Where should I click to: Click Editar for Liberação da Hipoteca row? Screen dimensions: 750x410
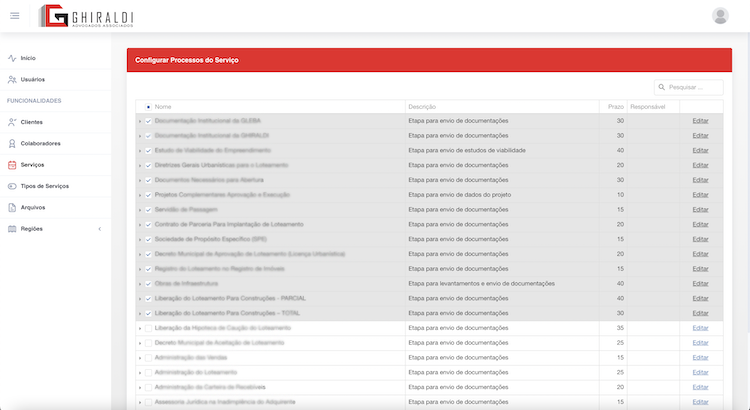(x=700, y=328)
